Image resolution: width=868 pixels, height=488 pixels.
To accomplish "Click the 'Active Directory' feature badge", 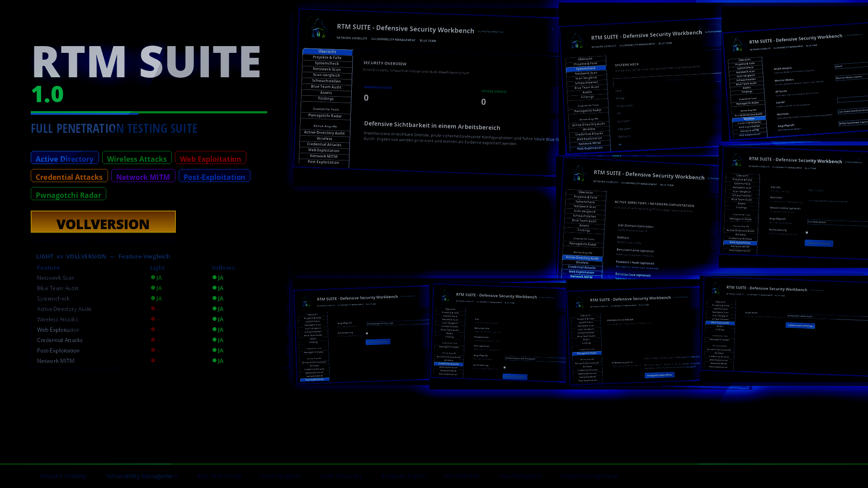I will coord(65,158).
